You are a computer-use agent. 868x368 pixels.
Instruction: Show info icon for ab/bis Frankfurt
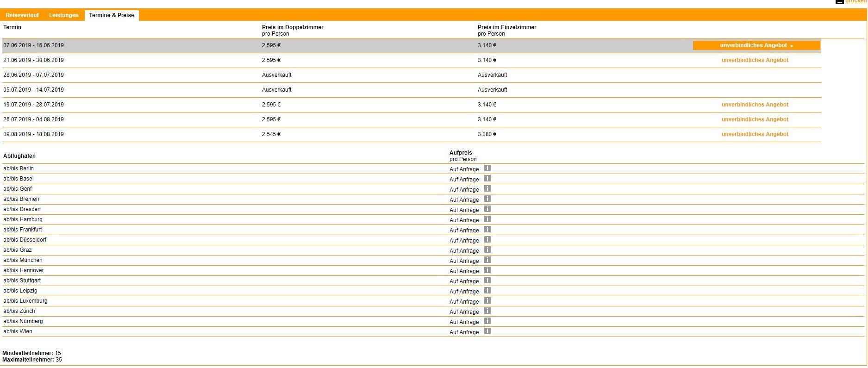click(x=487, y=229)
